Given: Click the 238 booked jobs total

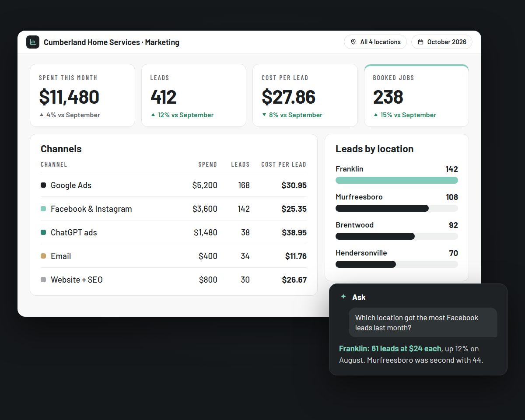Looking at the screenshot, I should 388,97.
